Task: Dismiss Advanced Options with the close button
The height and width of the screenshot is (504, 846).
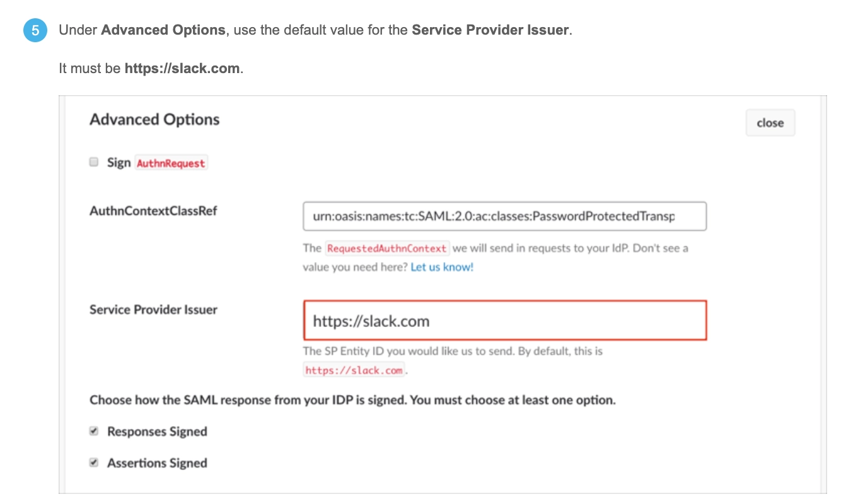Action: point(770,123)
